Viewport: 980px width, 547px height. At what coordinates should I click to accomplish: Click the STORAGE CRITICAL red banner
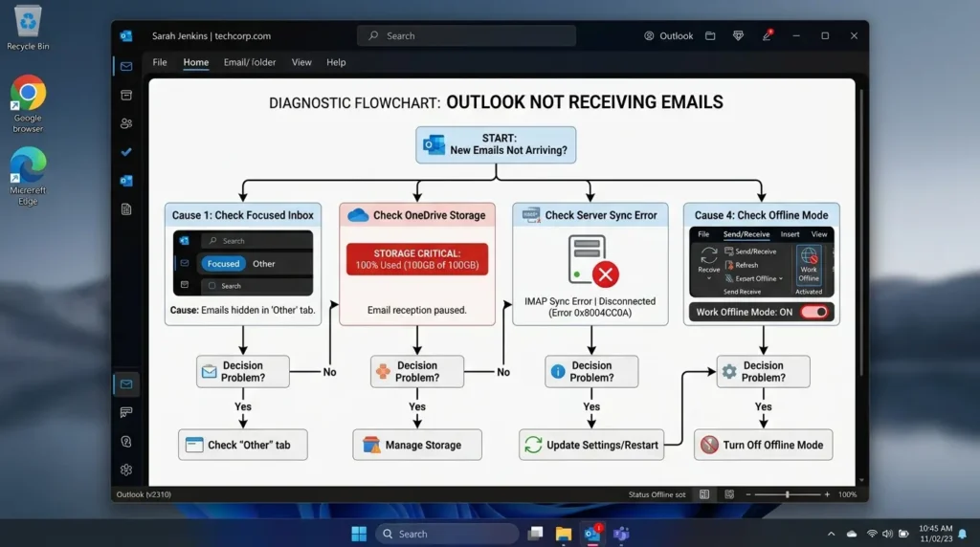417,259
